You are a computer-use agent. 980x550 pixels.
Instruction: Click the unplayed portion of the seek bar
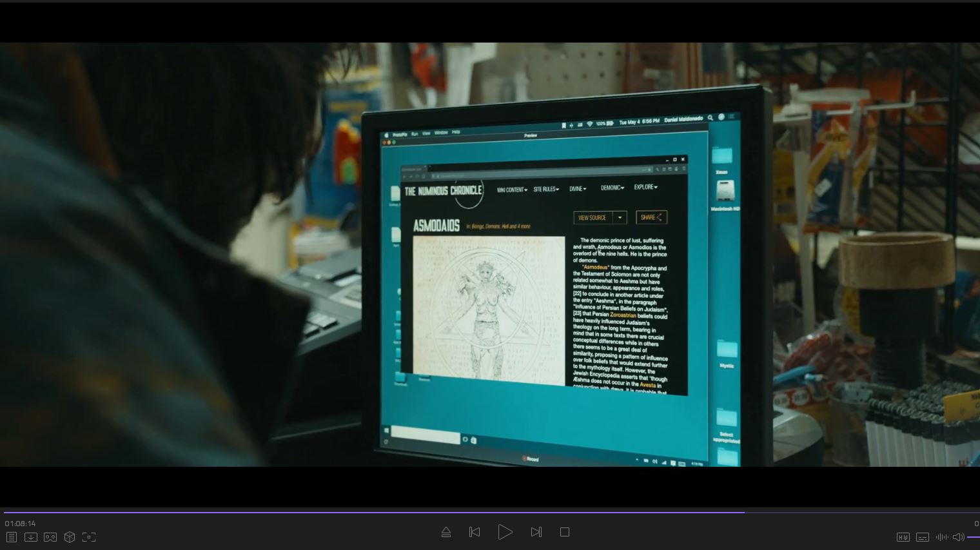[x=857, y=513]
